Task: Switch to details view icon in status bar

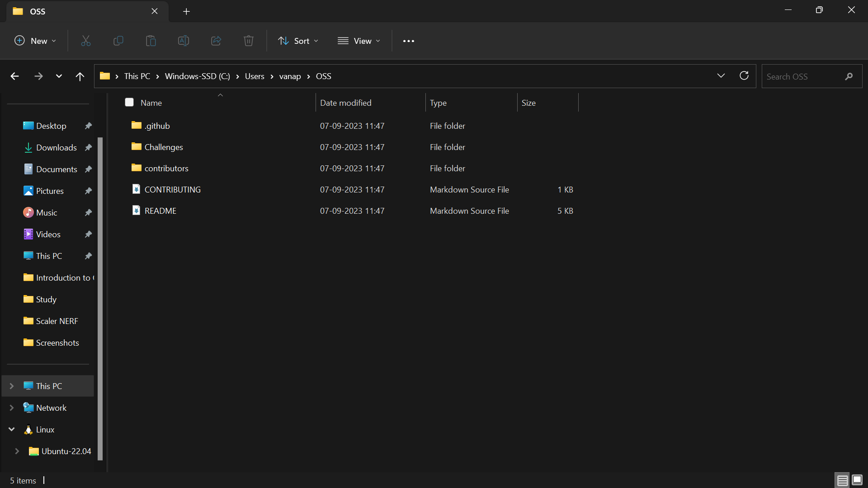Action: point(842,480)
